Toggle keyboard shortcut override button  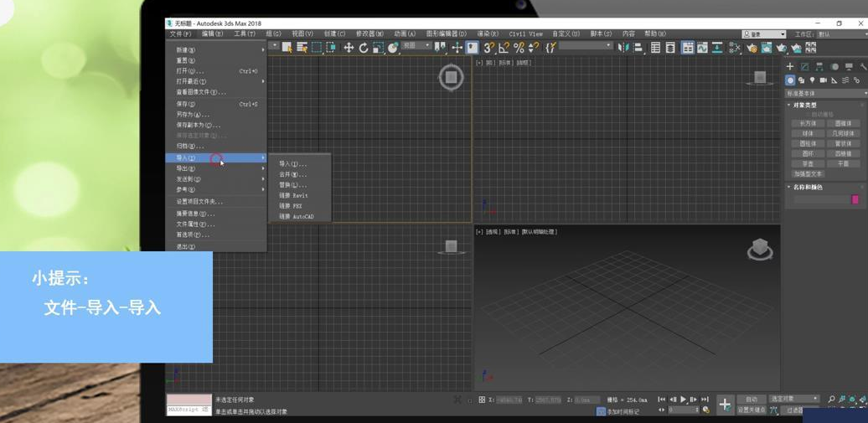tap(472, 48)
